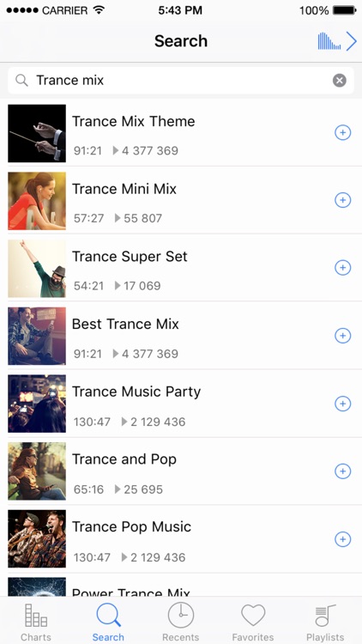Screen dimensions: 362x644
Task: Add Trance Super Set using plus icon
Action: (x=343, y=268)
